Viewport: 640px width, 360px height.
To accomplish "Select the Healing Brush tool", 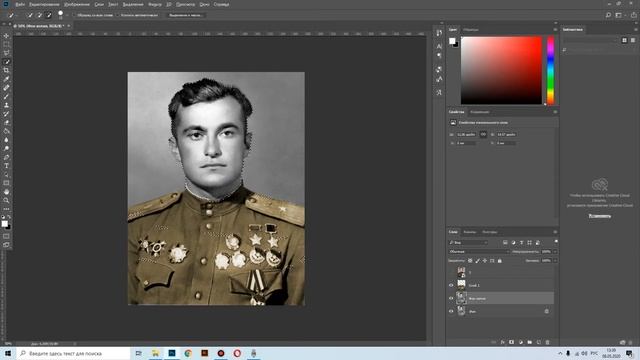I will pos(6,88).
